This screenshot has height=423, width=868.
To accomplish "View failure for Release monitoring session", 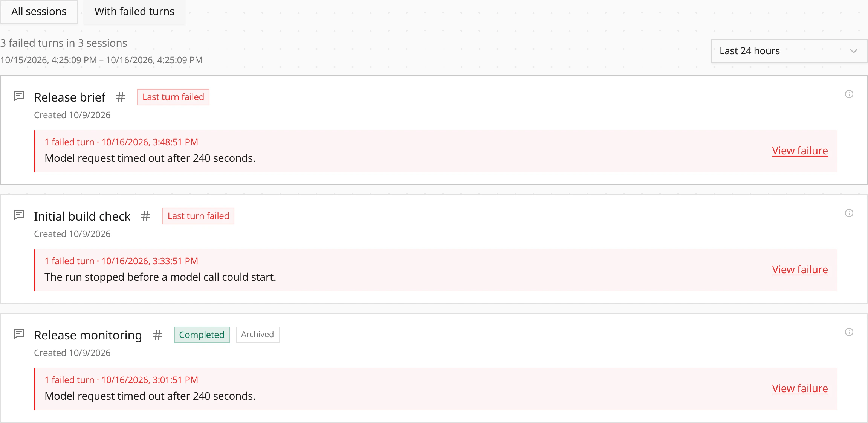I will 800,388.
